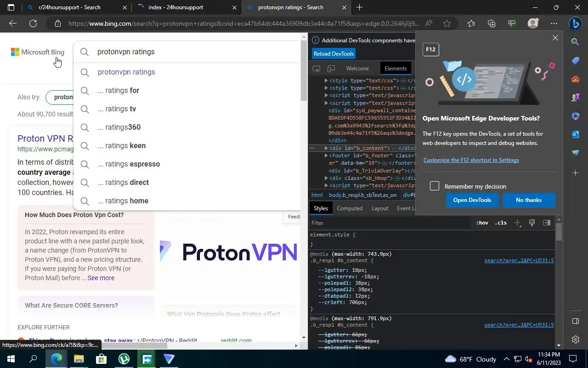Open the sidebar Tools briefcase icon
Screen dimensions: 588x368
(x=576, y=79)
